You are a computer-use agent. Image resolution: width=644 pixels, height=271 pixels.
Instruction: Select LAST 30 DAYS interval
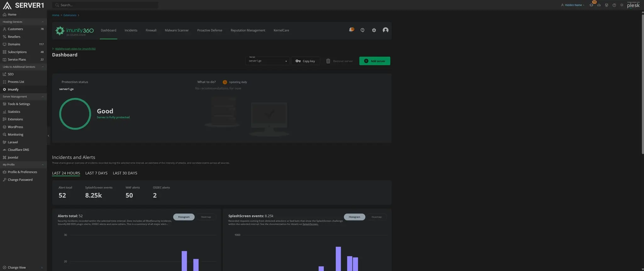coord(125,173)
